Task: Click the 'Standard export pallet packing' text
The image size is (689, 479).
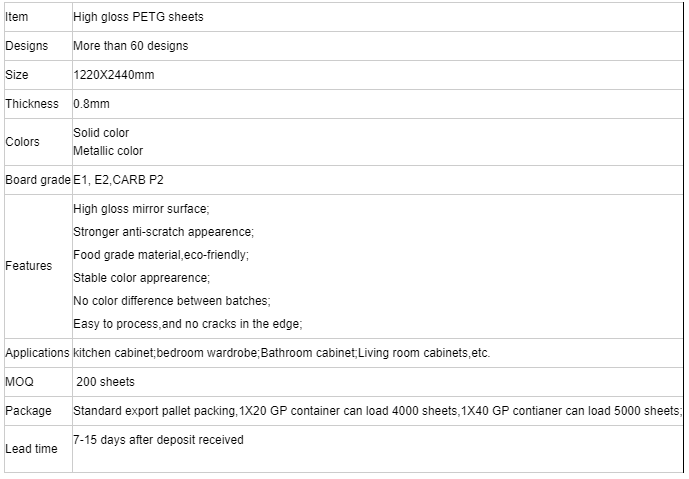Action: pos(155,411)
